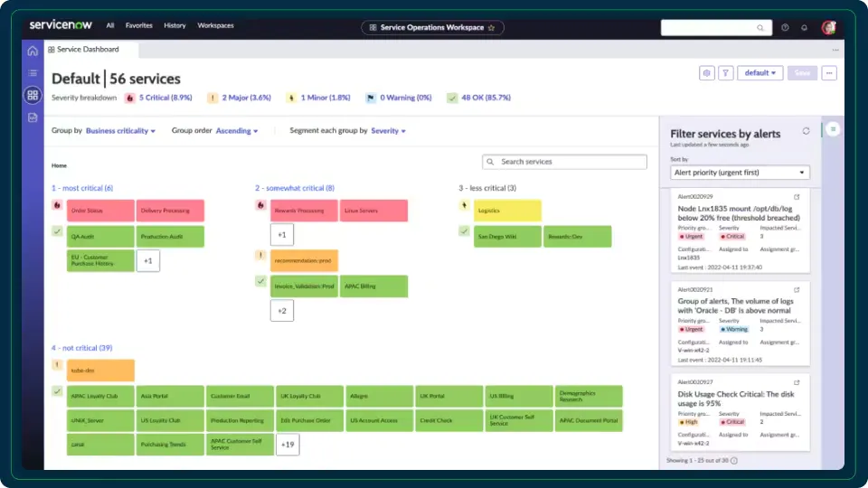This screenshot has height=488, width=868.
Task: Expand +1 more critical somewhat critical services
Action: point(282,235)
